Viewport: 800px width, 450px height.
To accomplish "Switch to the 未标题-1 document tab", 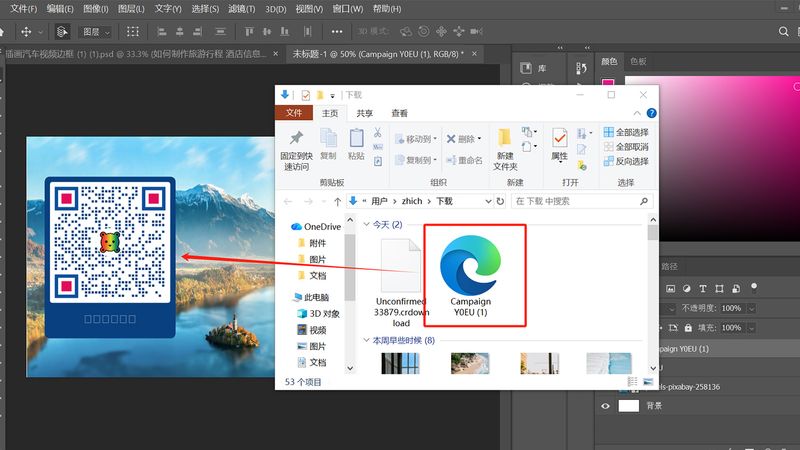I will (x=378, y=54).
